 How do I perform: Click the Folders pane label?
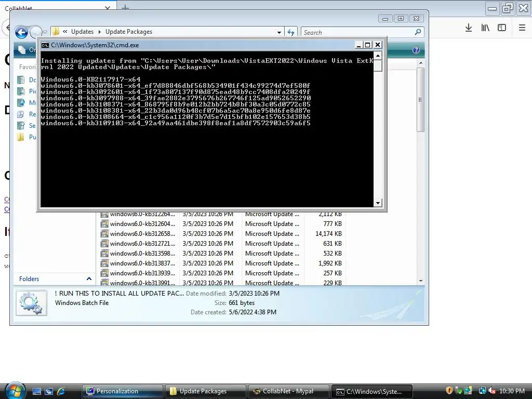[x=29, y=279]
